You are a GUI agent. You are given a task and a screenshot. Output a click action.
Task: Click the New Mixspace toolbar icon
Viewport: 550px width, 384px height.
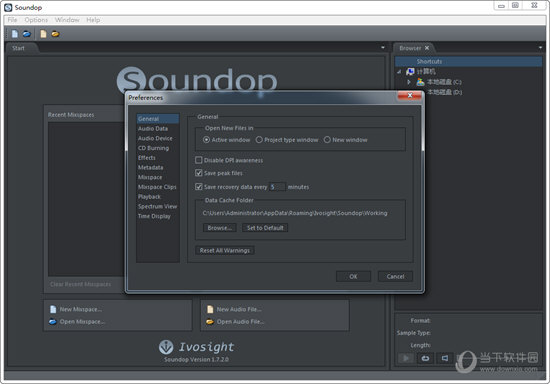coord(15,34)
